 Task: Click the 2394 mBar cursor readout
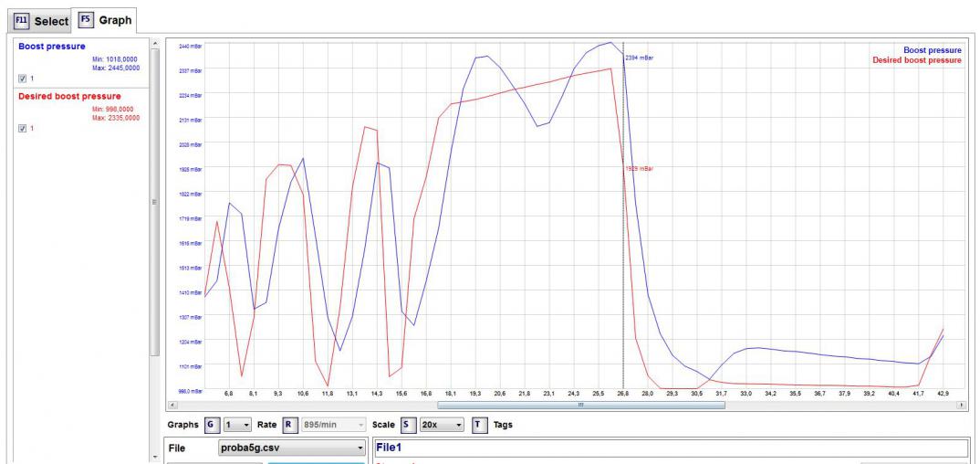[x=640, y=58]
